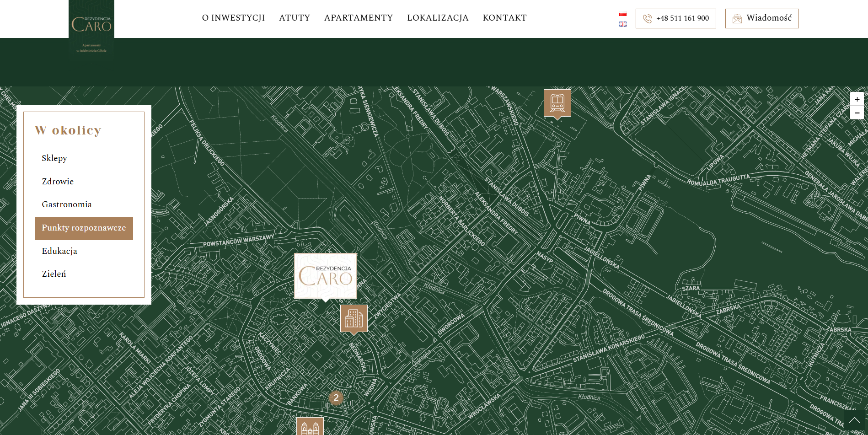The width and height of the screenshot is (868, 435).
Task: Call the phone number +48 511 161 900
Action: [x=676, y=18]
